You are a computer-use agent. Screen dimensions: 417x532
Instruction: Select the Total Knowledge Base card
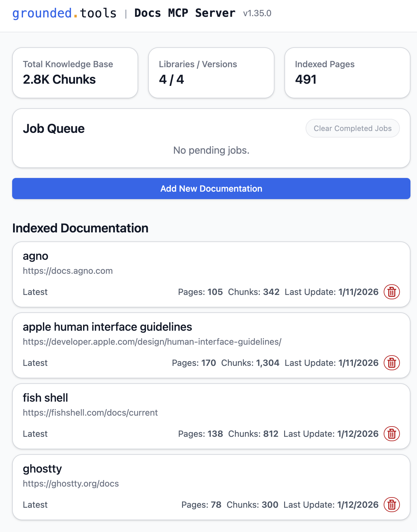[x=75, y=73]
